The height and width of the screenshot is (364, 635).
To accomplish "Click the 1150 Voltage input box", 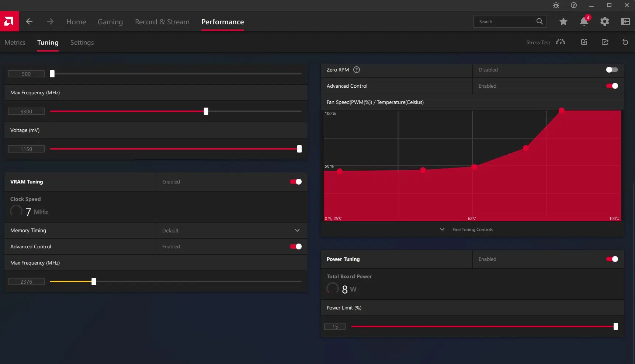I will [26, 149].
